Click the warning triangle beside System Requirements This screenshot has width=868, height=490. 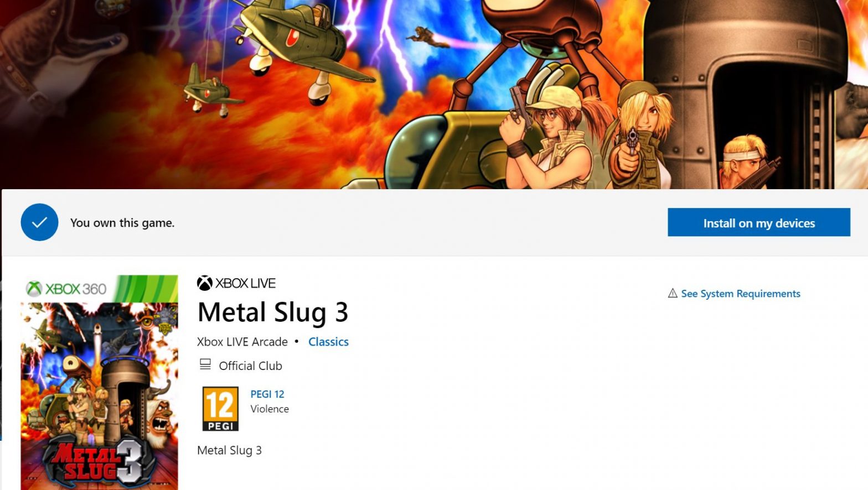pyautogui.click(x=673, y=293)
